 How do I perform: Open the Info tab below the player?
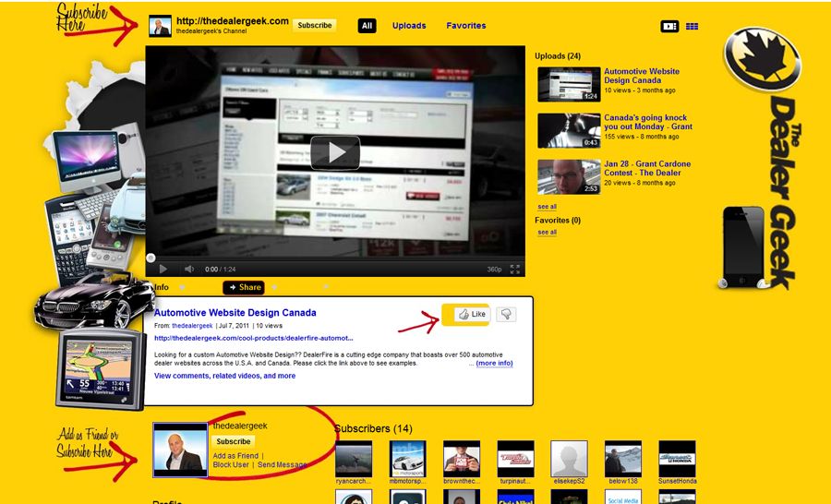162,287
